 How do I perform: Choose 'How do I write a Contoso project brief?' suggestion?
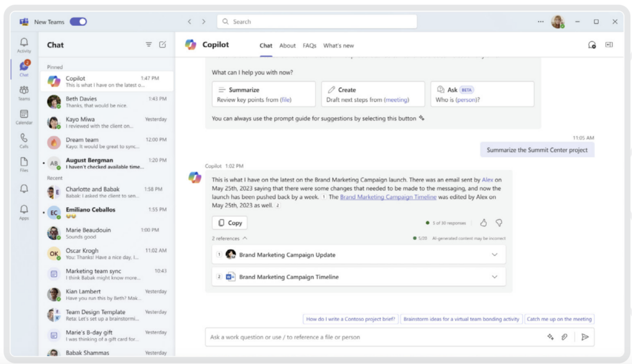click(x=351, y=319)
